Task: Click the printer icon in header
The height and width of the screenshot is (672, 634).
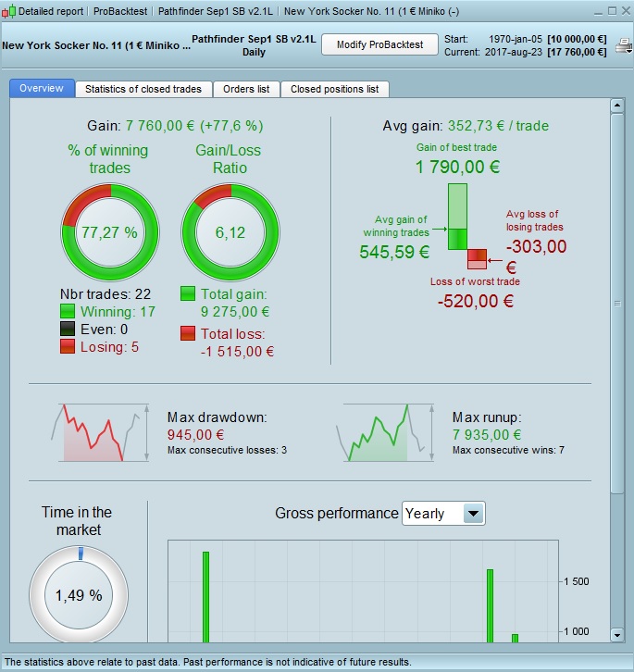Action: click(x=624, y=45)
